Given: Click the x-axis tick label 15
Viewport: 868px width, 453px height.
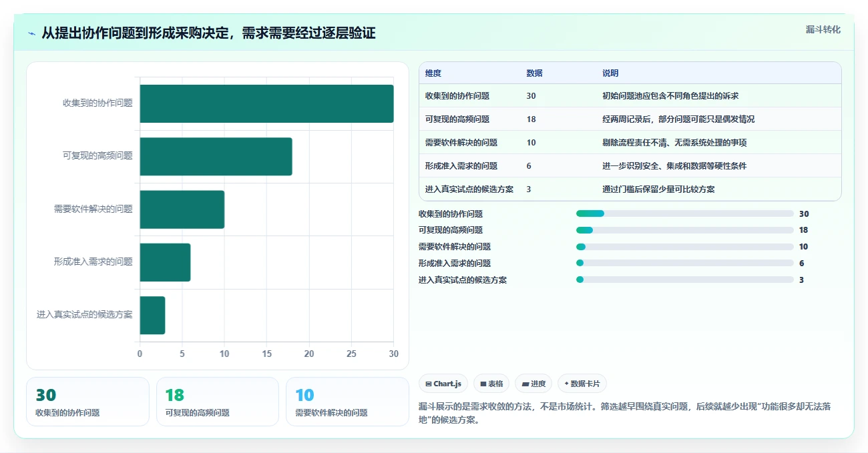Looking at the screenshot, I should click(266, 354).
